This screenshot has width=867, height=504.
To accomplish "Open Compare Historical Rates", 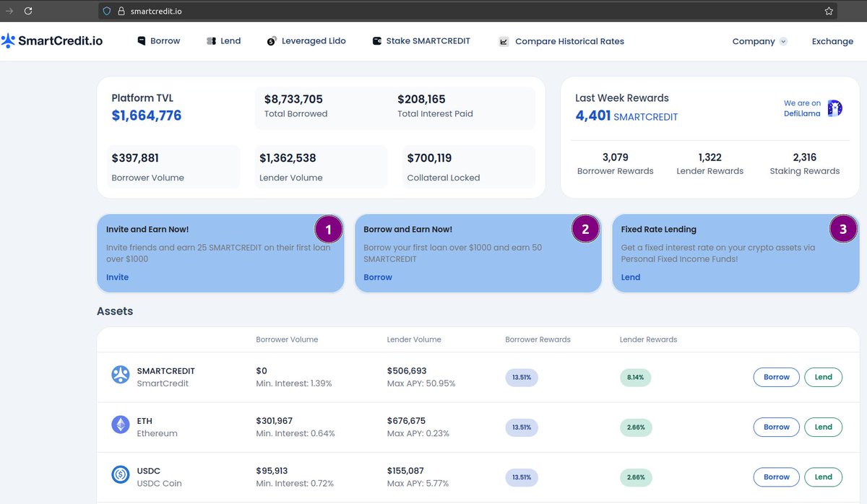I will click(x=561, y=41).
